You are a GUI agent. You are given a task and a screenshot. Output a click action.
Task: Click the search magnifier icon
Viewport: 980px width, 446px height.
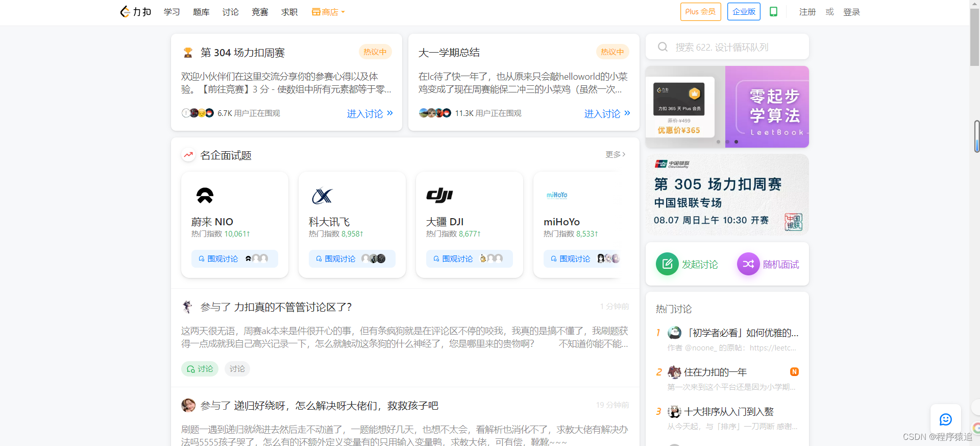pos(663,47)
